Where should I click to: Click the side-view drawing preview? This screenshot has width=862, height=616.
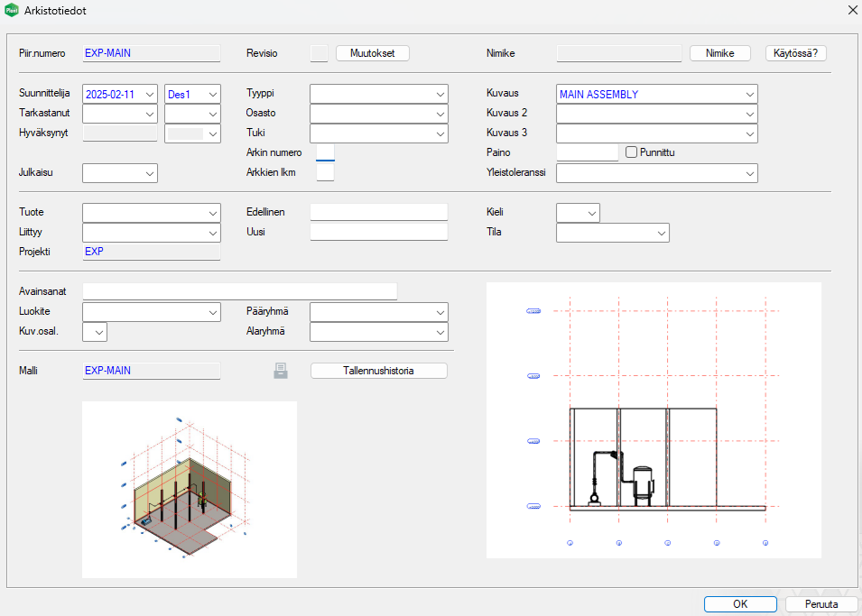pyautogui.click(x=653, y=419)
